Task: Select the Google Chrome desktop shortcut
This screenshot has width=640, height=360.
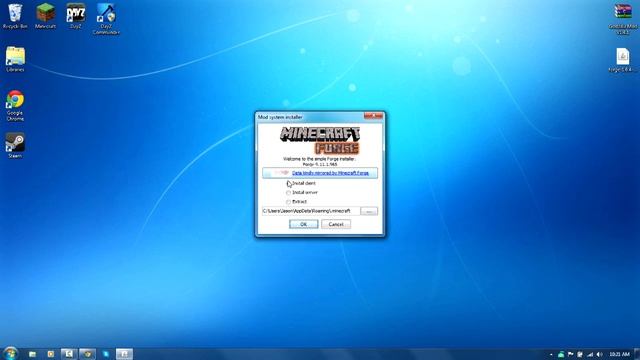Action: click(15, 106)
